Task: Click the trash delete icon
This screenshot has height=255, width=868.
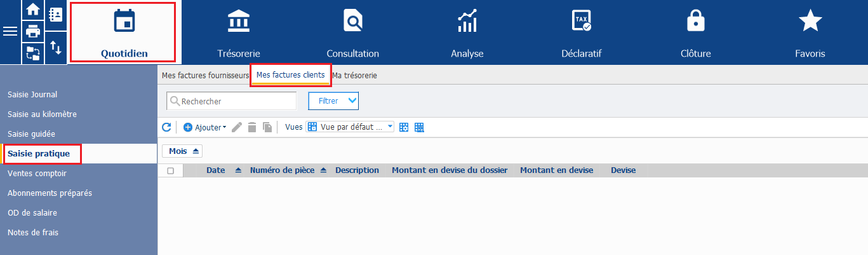Action: point(252,127)
